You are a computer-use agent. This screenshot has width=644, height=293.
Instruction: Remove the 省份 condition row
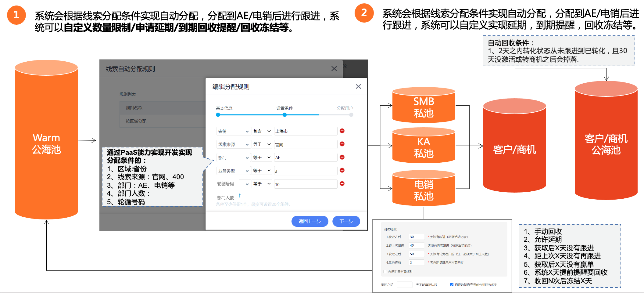tap(342, 131)
